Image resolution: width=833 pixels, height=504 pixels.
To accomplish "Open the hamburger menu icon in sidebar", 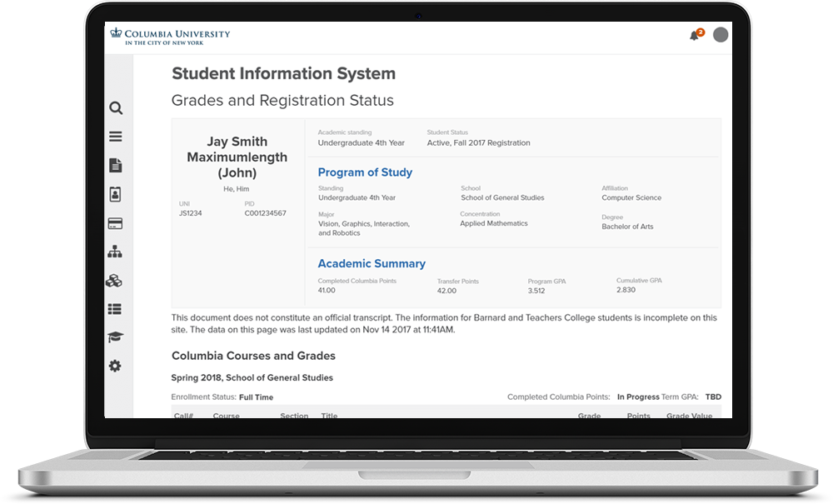I will click(x=115, y=137).
